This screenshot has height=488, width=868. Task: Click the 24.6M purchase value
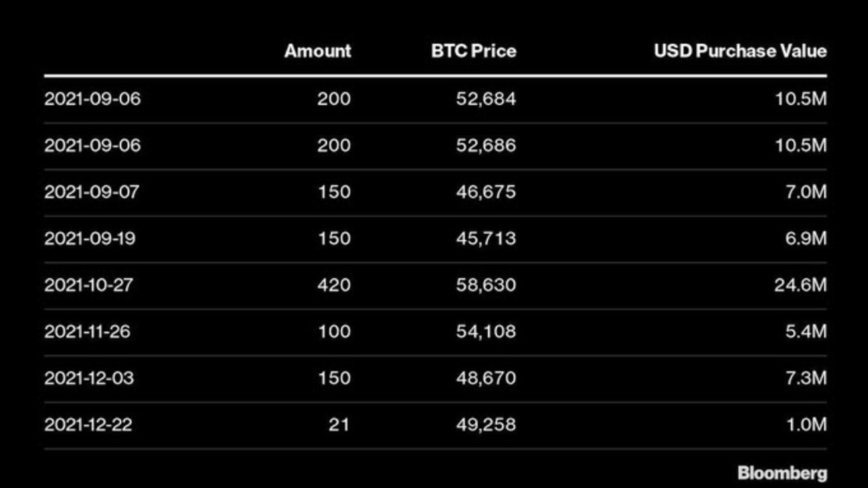coord(801,285)
